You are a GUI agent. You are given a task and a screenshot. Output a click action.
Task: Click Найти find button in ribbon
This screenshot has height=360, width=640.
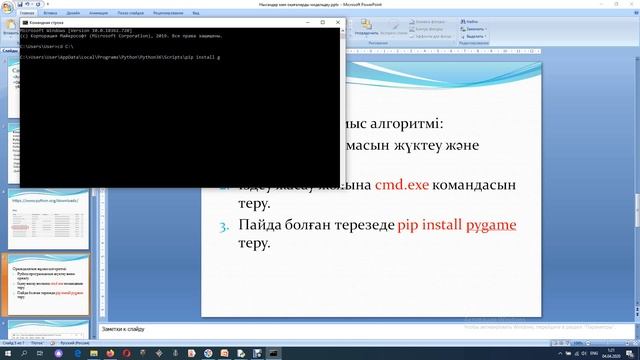tap(469, 22)
